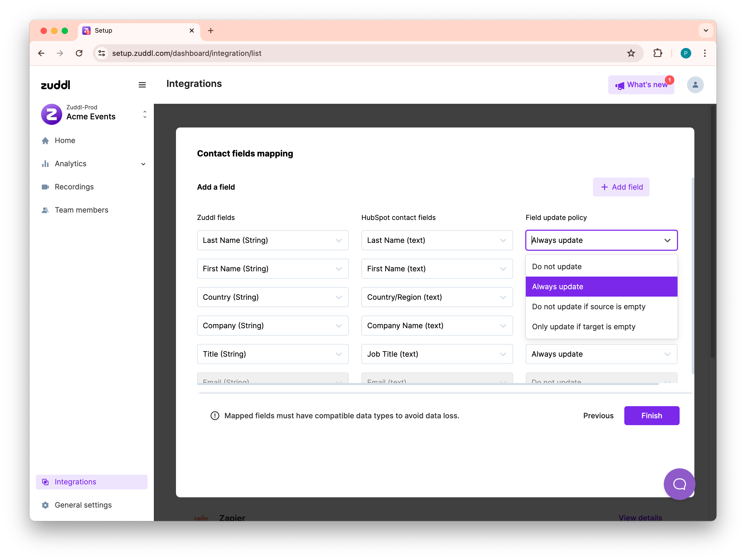This screenshot has height=560, width=746.
Task: Click the hamburger menu icon beside the zuddl logo
Action: tap(142, 85)
